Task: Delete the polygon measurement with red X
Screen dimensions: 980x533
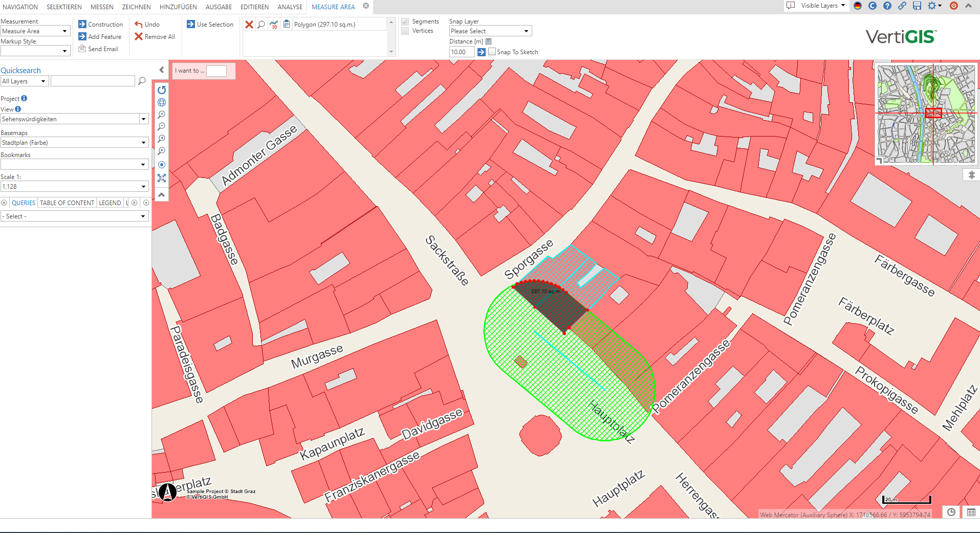Action: (x=249, y=25)
